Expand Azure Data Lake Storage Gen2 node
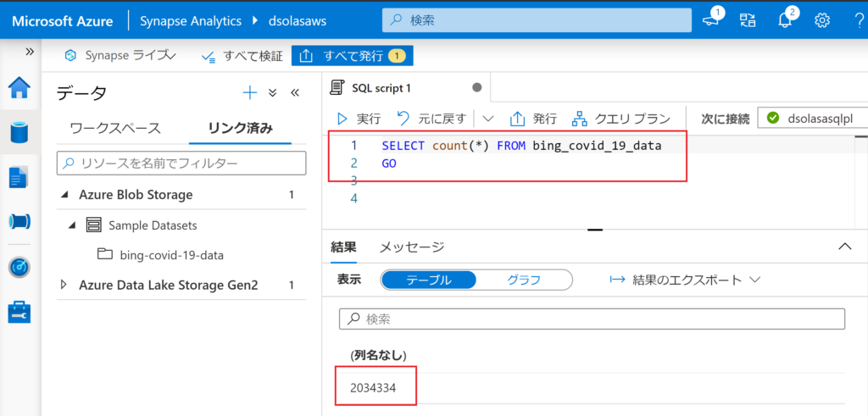868x416 pixels. [64, 285]
